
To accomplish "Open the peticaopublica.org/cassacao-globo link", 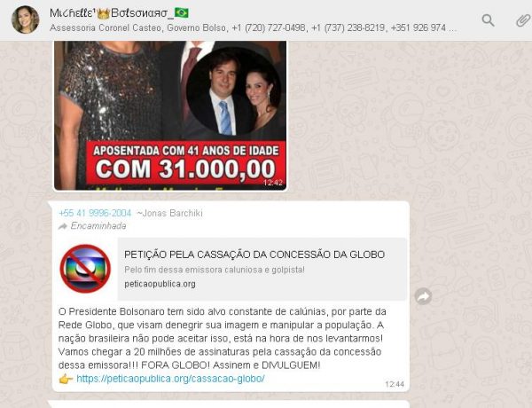I will tap(170, 379).
